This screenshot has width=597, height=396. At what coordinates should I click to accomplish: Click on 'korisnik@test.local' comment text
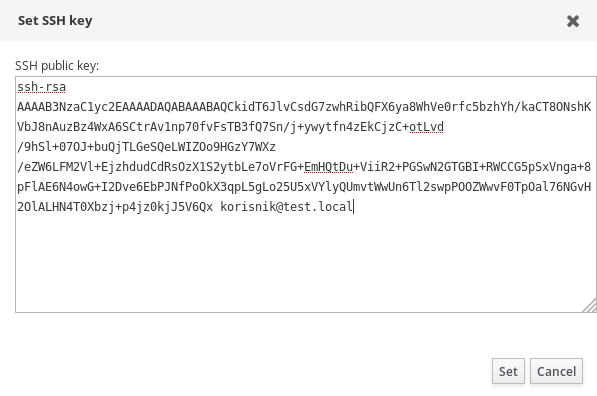pos(287,207)
